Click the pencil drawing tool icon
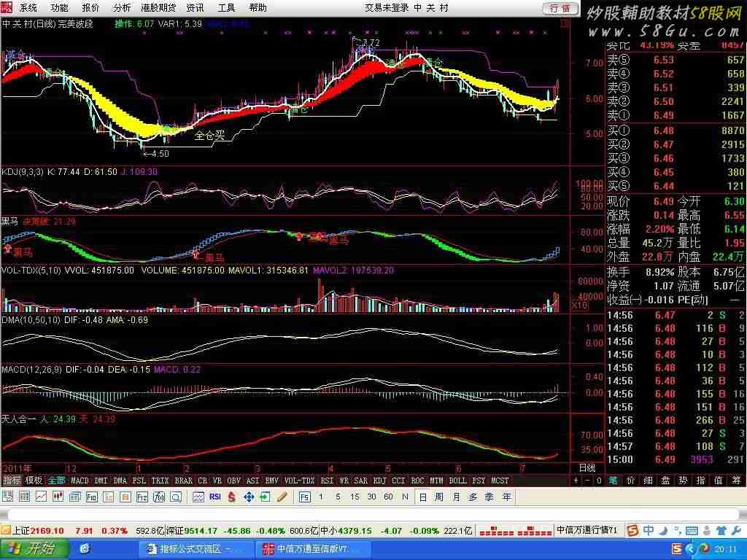Image resolution: width=747 pixels, height=560 pixels. point(282,497)
